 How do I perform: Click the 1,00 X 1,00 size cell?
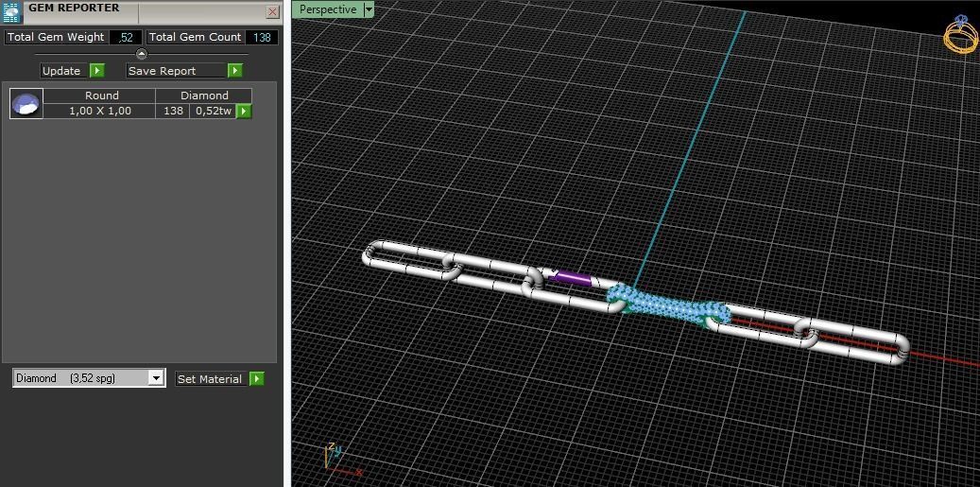coord(100,111)
